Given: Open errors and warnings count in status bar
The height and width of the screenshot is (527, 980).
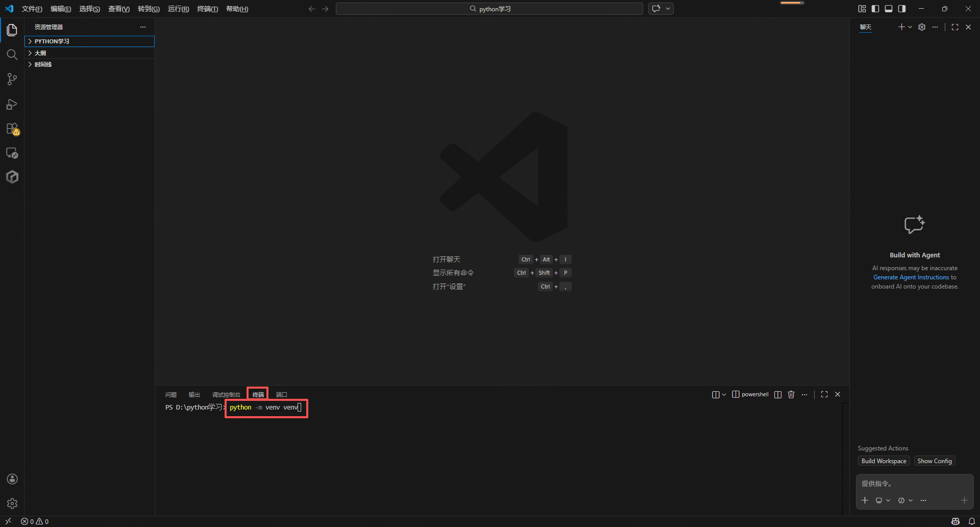Looking at the screenshot, I should pyautogui.click(x=35, y=521).
